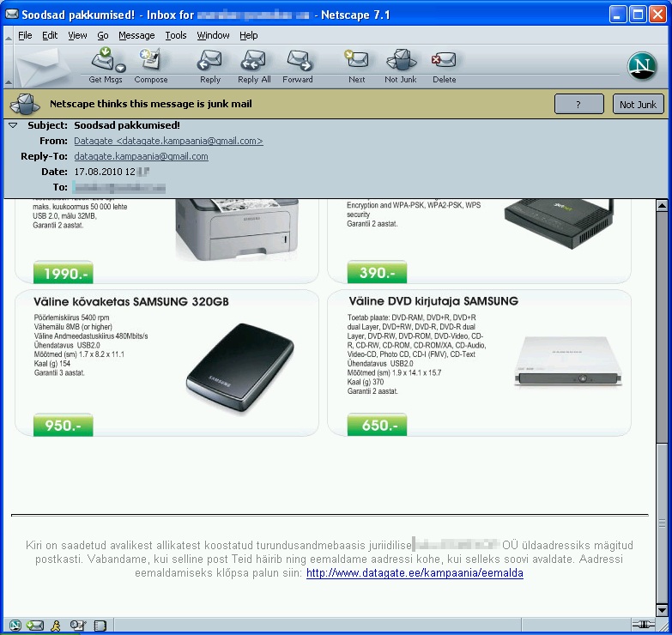The image size is (672, 635).
Task: Click the Reply All toolbar icon
Action: click(x=254, y=60)
